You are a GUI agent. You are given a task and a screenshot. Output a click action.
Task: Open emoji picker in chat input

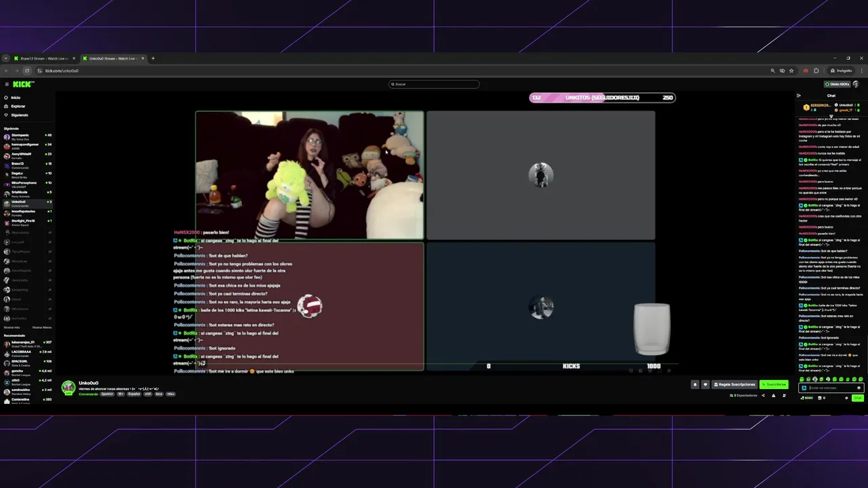pyautogui.click(x=859, y=388)
